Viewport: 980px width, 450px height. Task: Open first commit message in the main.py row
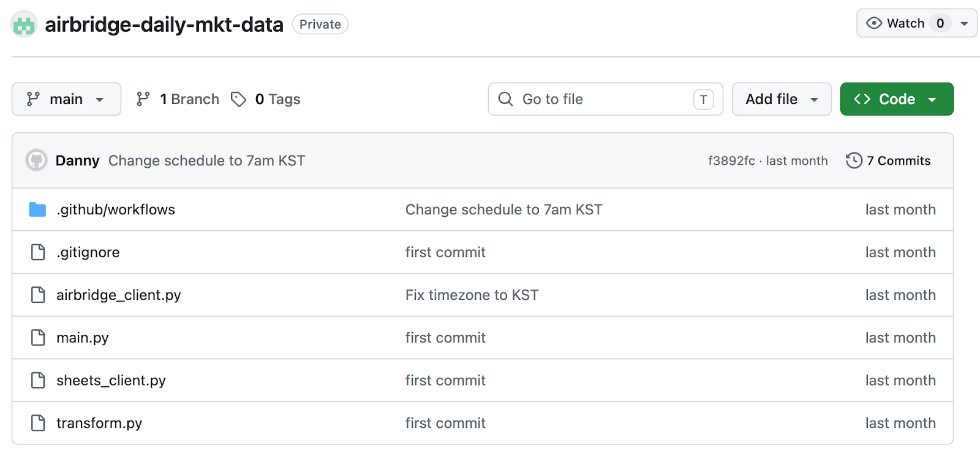pyautogui.click(x=445, y=338)
